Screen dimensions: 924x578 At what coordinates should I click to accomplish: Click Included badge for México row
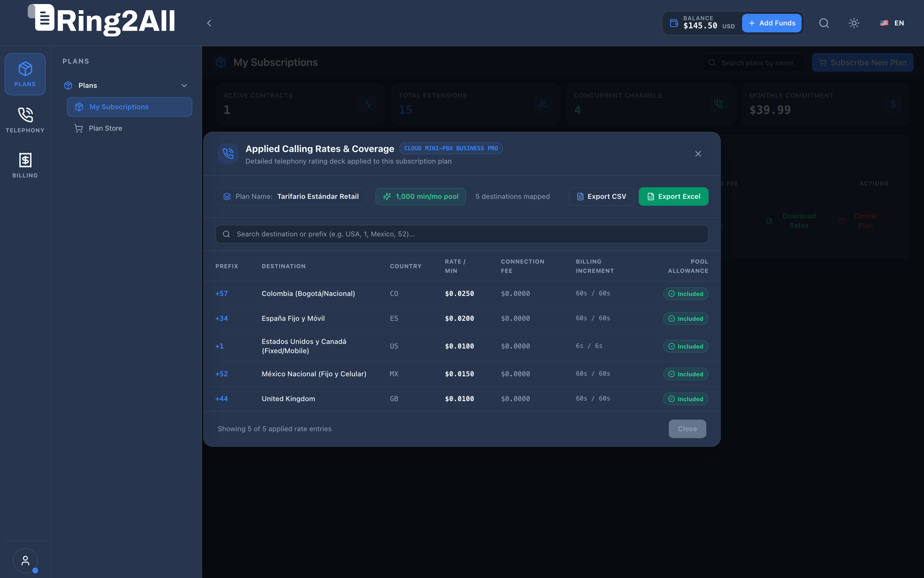pyautogui.click(x=686, y=374)
